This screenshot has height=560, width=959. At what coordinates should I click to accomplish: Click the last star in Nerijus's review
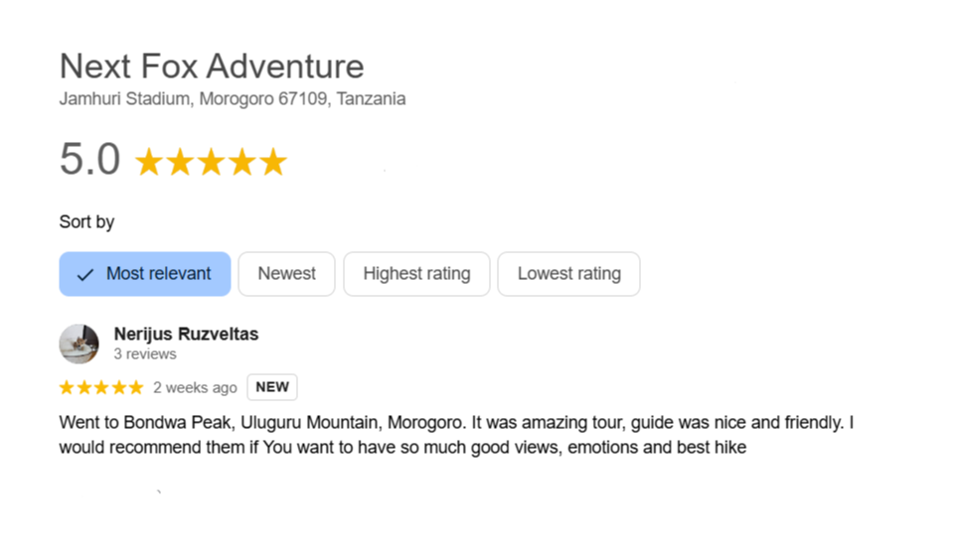tap(135, 387)
